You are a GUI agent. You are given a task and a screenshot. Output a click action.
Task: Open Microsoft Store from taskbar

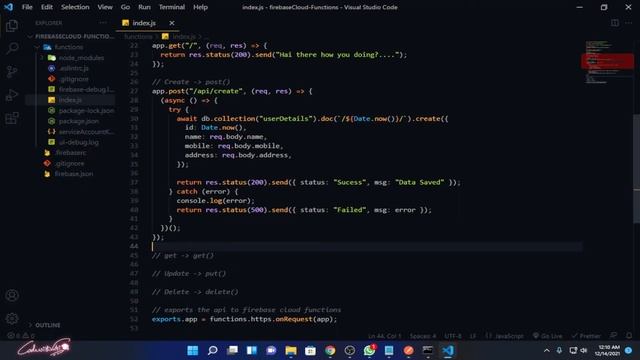[311, 350]
